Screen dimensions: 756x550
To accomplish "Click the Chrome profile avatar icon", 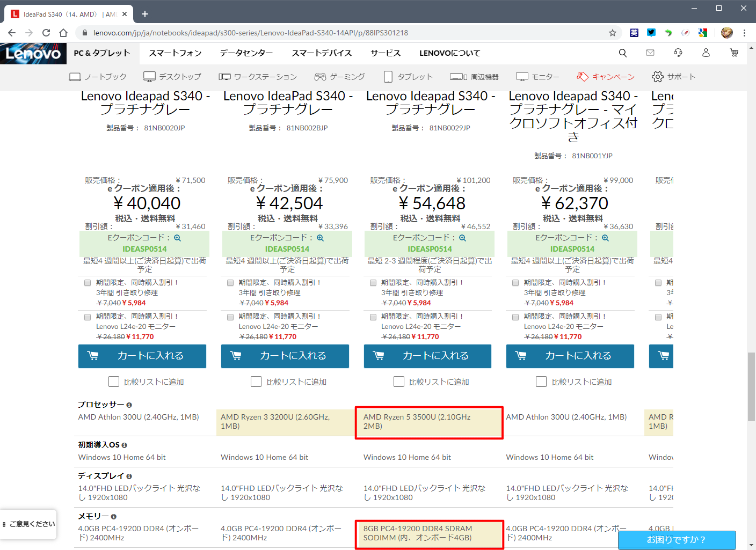I will point(727,33).
